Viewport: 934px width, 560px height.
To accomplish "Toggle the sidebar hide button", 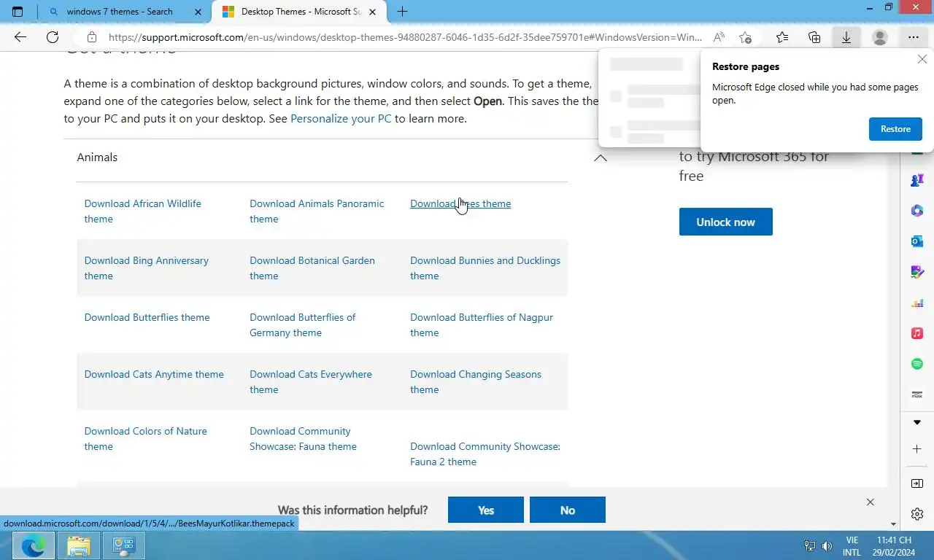I will coord(917,483).
